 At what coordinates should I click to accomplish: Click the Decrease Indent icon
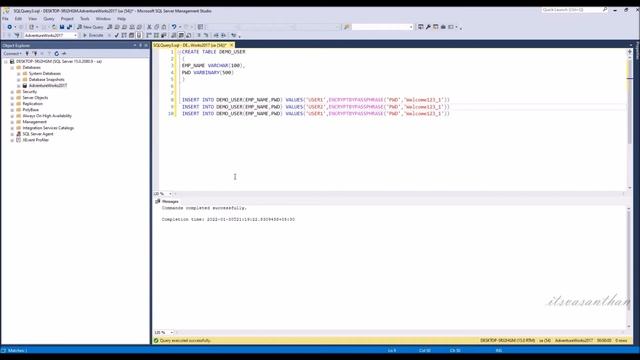pyautogui.click(x=216, y=36)
